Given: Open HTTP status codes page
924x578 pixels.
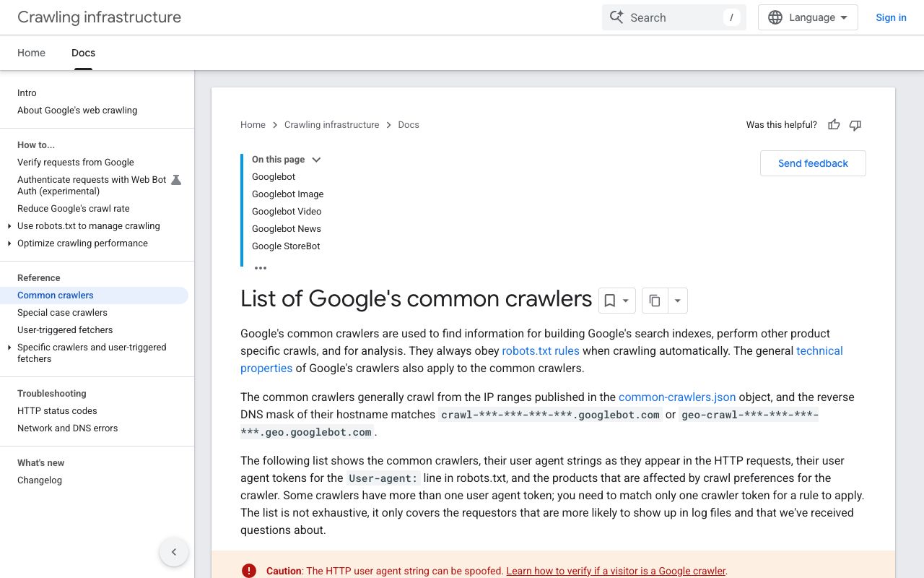Looking at the screenshot, I should 57,411.
